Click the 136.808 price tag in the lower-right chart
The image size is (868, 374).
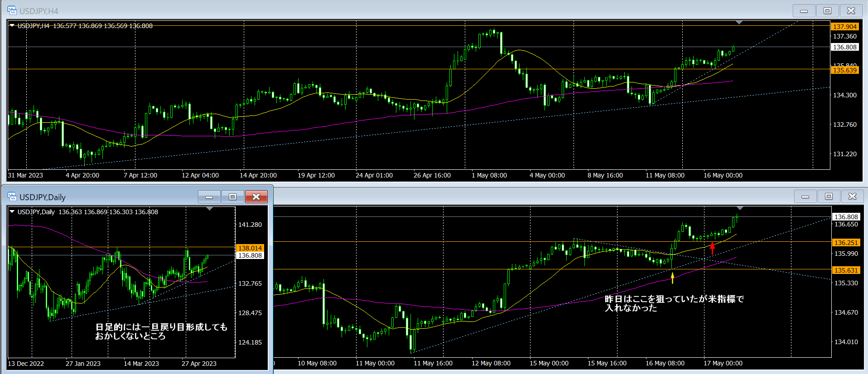[846, 217]
